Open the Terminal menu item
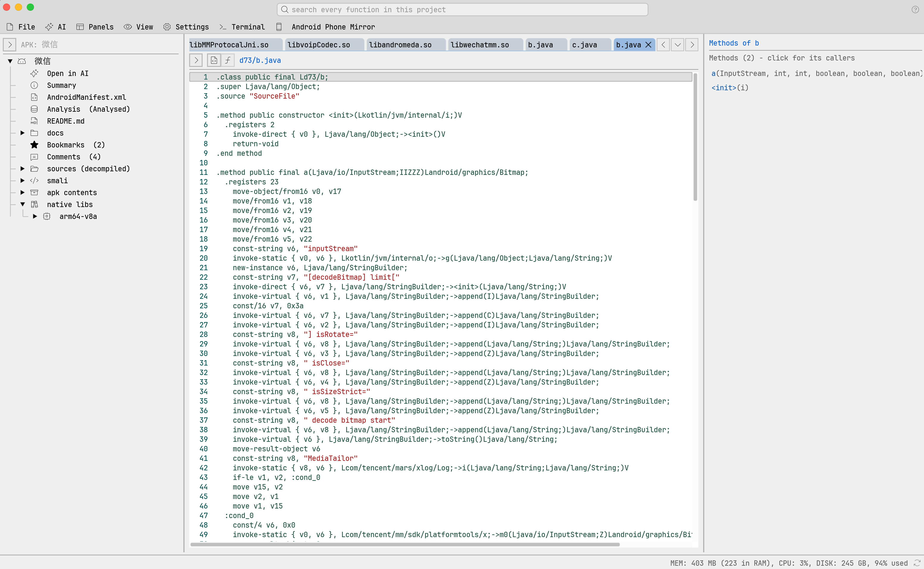 (242, 27)
